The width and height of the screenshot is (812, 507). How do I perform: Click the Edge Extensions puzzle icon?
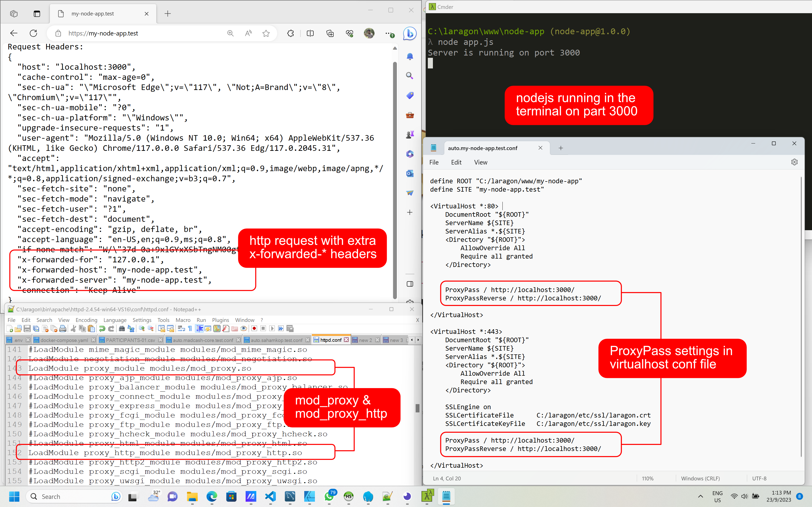291,33
